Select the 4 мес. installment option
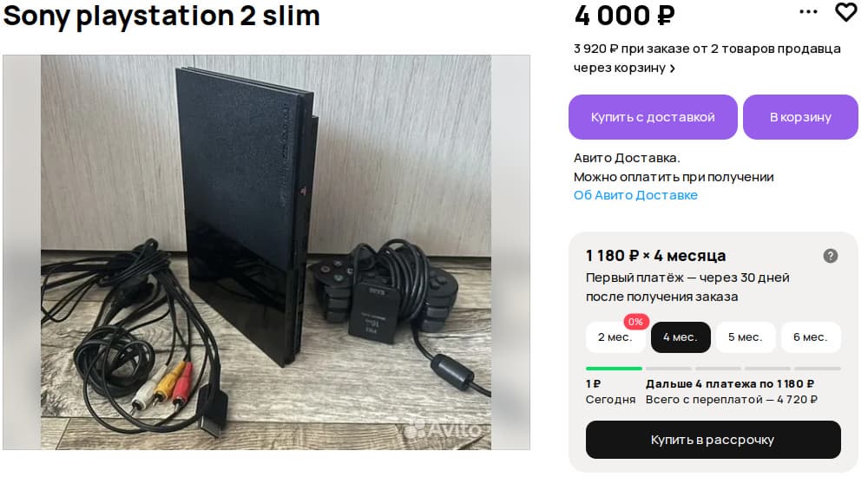868x477 pixels. point(681,337)
